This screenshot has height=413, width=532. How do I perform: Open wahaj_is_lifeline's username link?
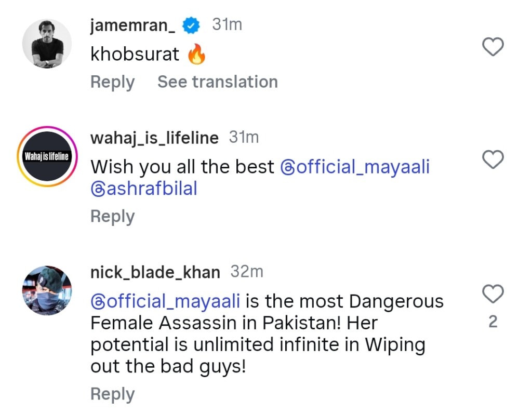coord(154,137)
